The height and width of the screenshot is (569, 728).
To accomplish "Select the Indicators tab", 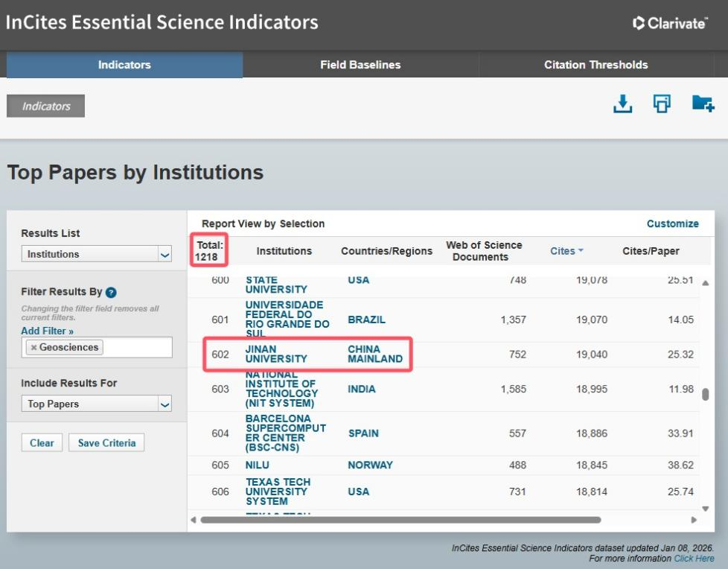I will [x=124, y=65].
